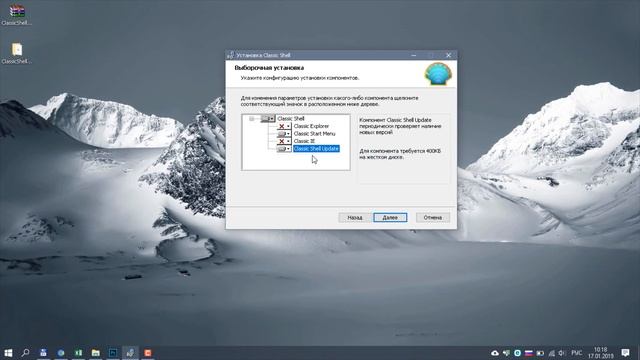This screenshot has height=360, width=640.
Task: Close the Classic Shell setup window
Action: pyautogui.click(x=448, y=55)
